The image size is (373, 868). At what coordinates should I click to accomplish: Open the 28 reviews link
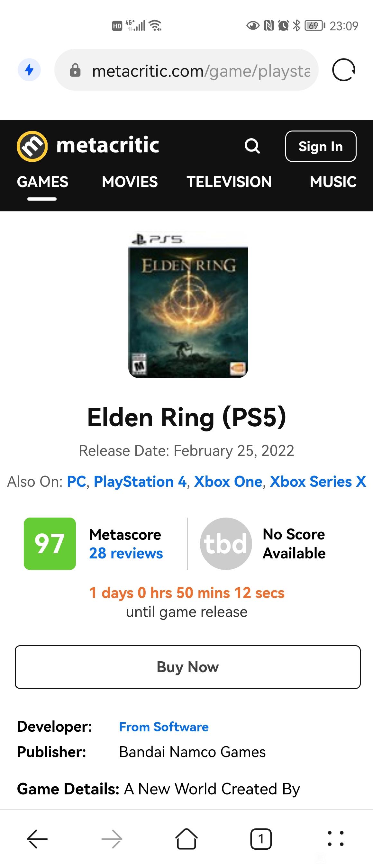point(126,553)
